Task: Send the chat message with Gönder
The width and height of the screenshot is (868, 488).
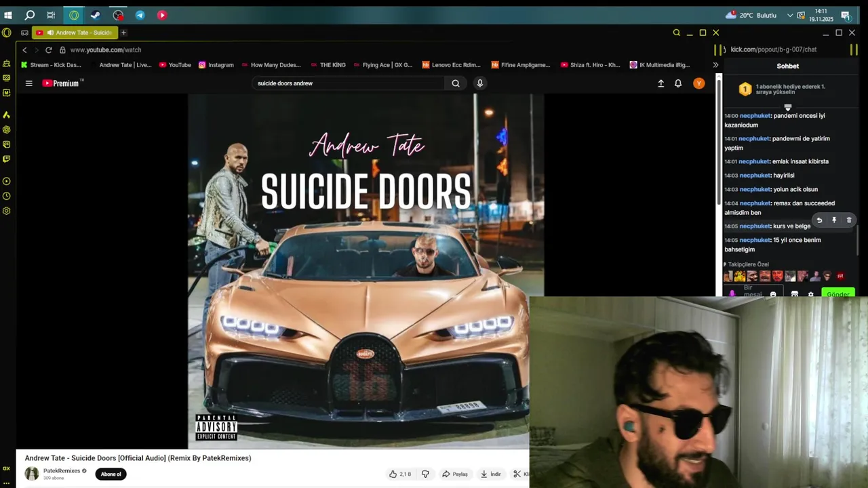Action: (838, 293)
